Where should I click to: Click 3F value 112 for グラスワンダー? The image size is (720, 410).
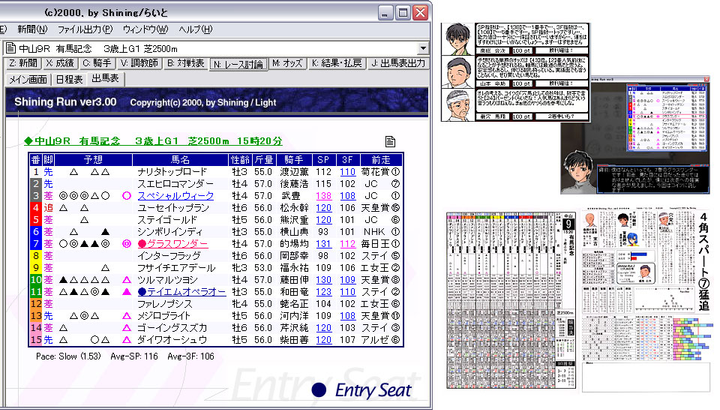click(x=348, y=244)
